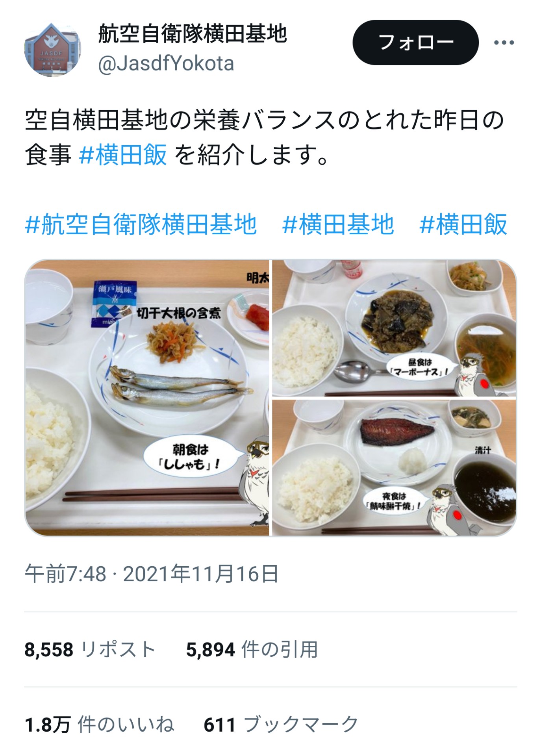Viewport: 541px width, 756px height.
Task: Click the 午前7:48 timestamp
Action: point(66,574)
